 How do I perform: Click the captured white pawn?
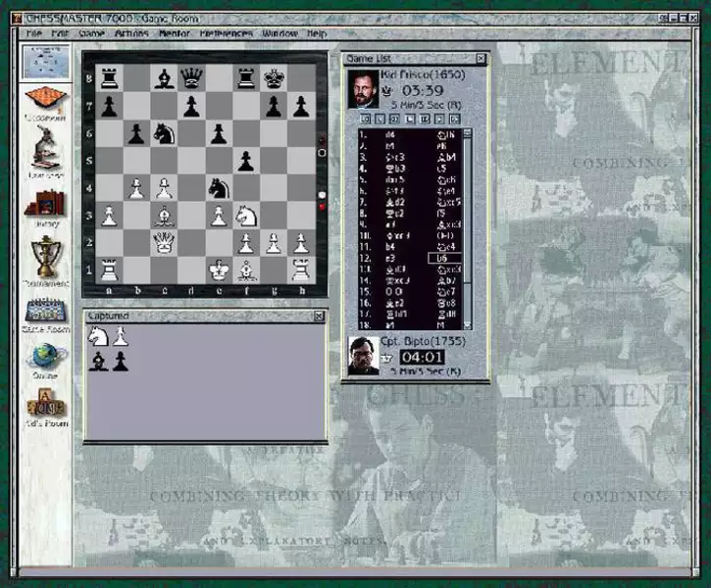coord(121,336)
